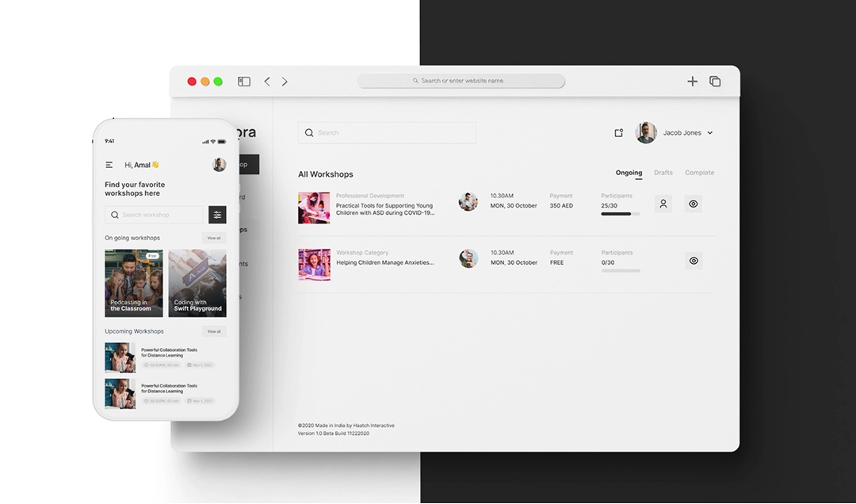856x504 pixels.
Task: Tap the profile avatar in the phone app
Action: pos(219,164)
